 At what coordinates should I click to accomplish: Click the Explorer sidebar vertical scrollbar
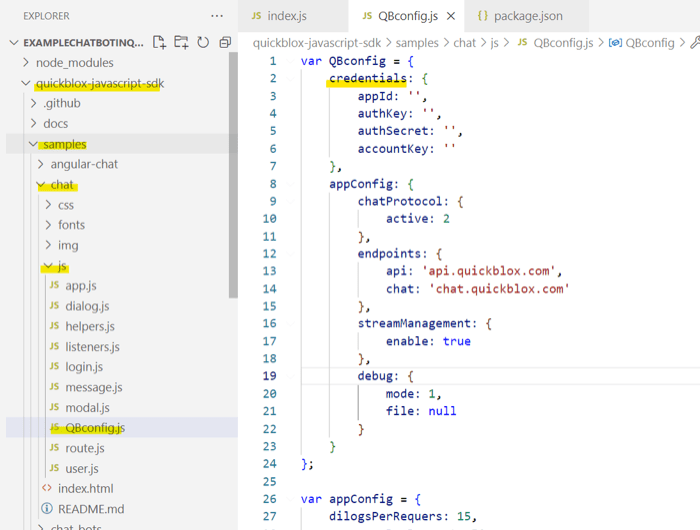tap(233, 175)
